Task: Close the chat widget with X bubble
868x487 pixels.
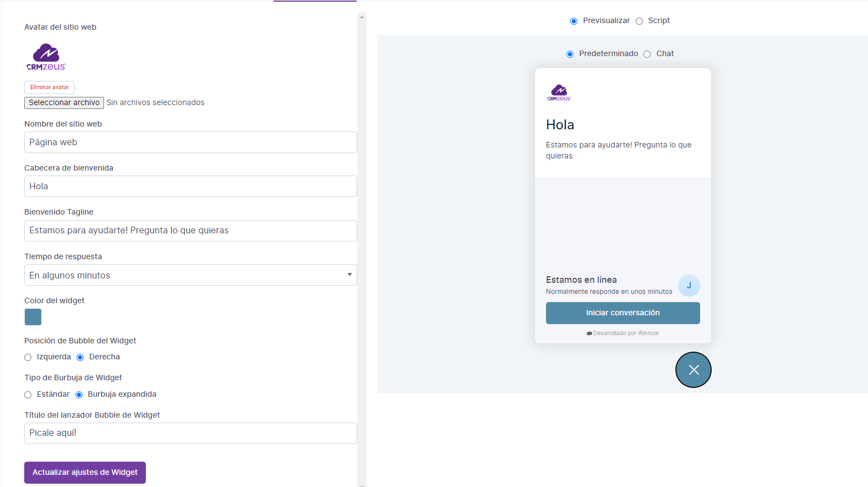Action: click(x=693, y=370)
